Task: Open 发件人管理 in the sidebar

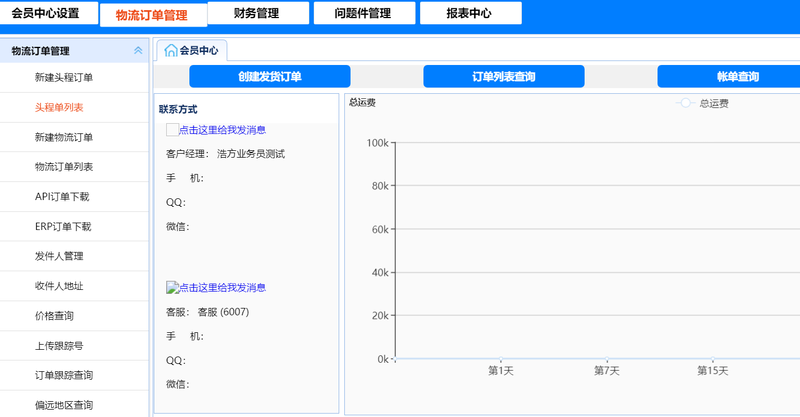Action: (59, 256)
